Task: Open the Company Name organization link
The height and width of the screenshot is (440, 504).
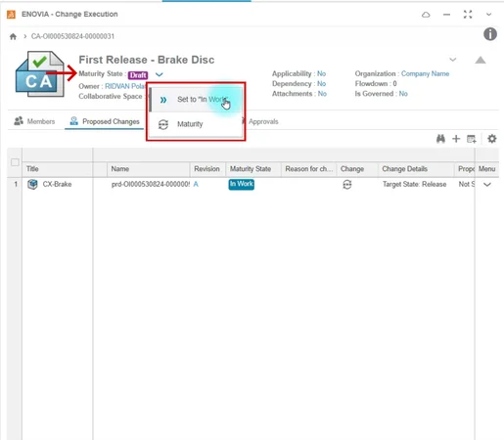Action: 425,73
